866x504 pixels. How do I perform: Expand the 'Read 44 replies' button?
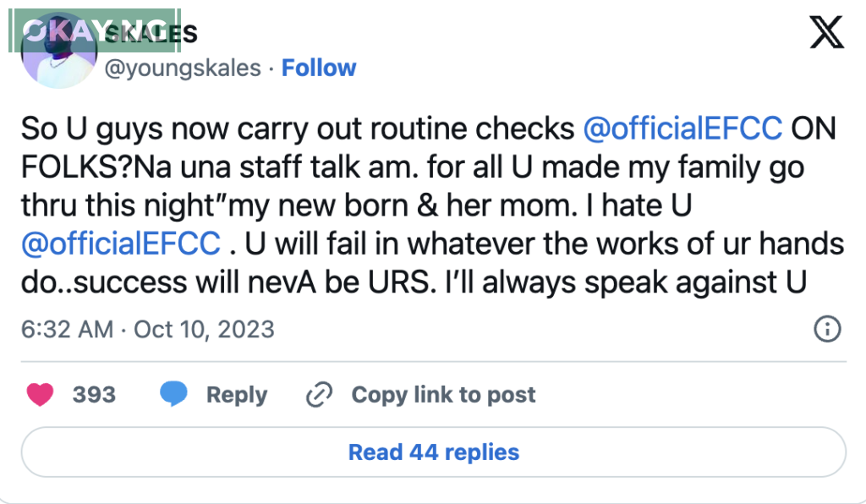click(x=433, y=452)
